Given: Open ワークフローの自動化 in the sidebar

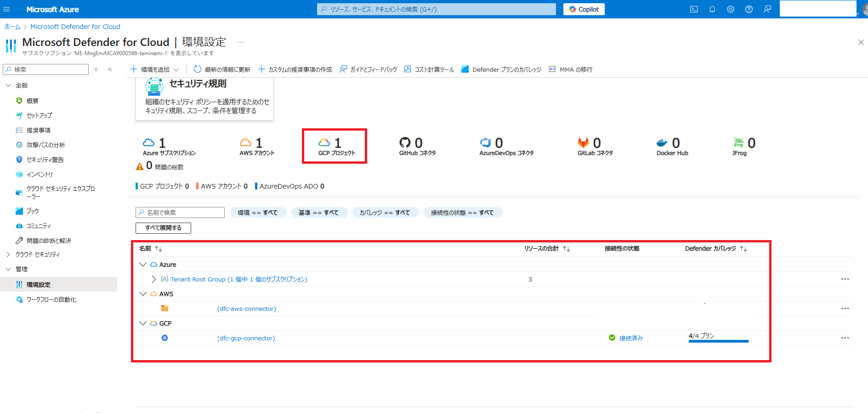Looking at the screenshot, I should click(x=51, y=299).
